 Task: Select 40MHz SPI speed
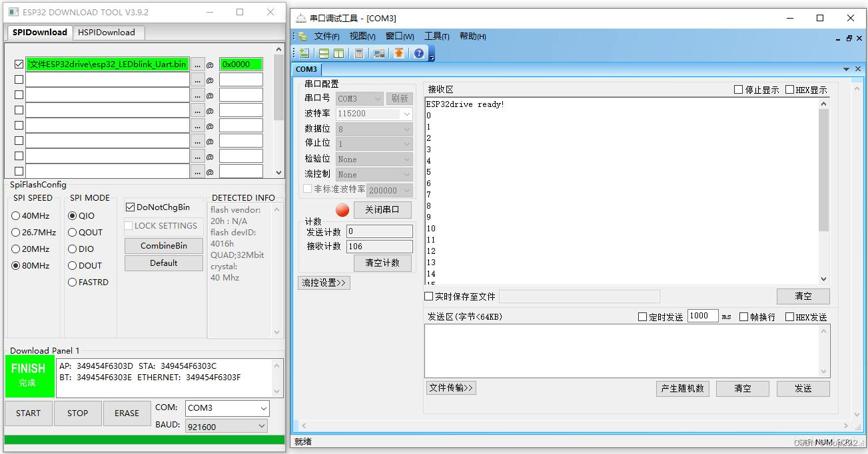tap(16, 216)
